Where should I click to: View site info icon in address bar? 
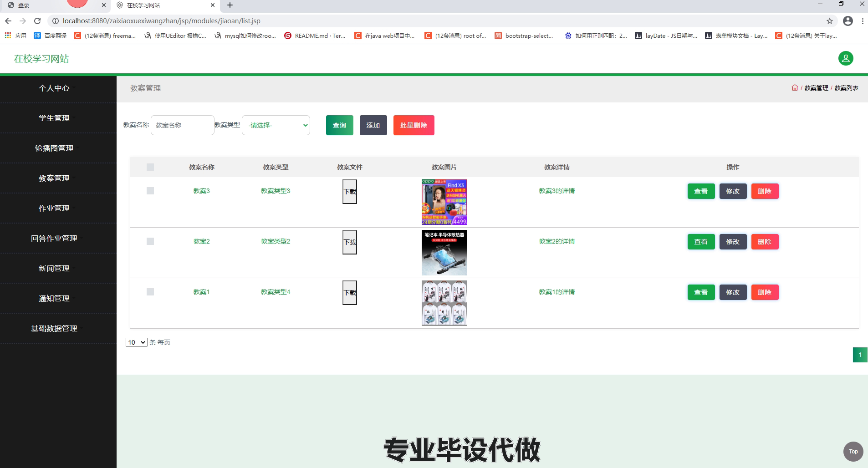tap(55, 21)
